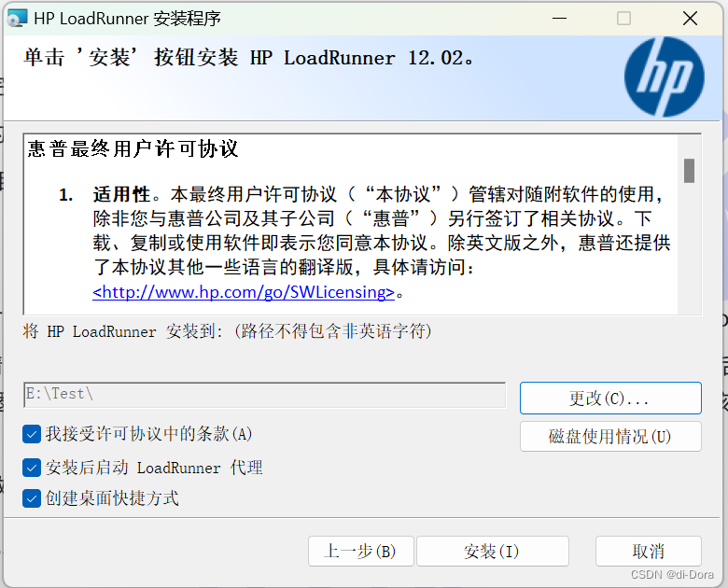The height and width of the screenshot is (588, 728).
Task: Click the license agreement scrollbar thumb
Action: pyautogui.click(x=690, y=171)
